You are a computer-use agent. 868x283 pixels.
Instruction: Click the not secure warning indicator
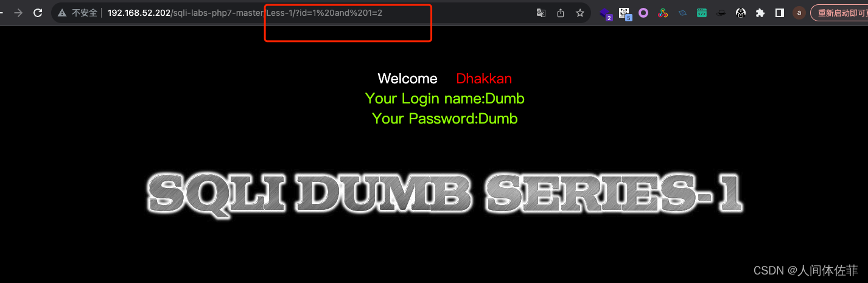(78, 13)
